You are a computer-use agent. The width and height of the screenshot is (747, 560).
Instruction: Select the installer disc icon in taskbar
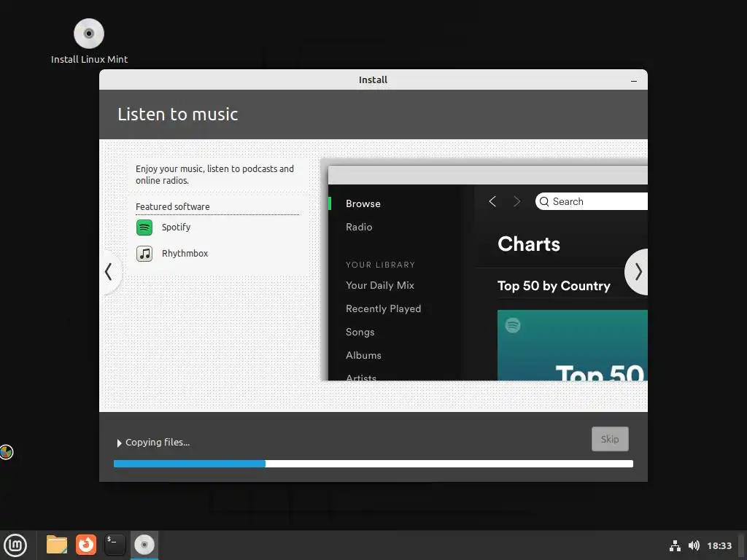click(x=144, y=545)
